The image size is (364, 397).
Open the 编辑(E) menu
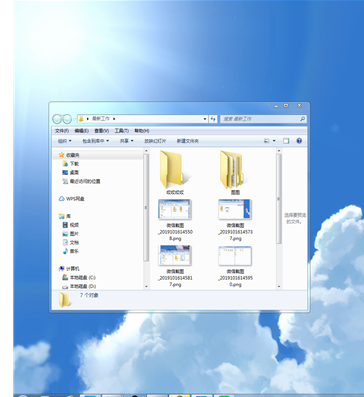[81, 131]
